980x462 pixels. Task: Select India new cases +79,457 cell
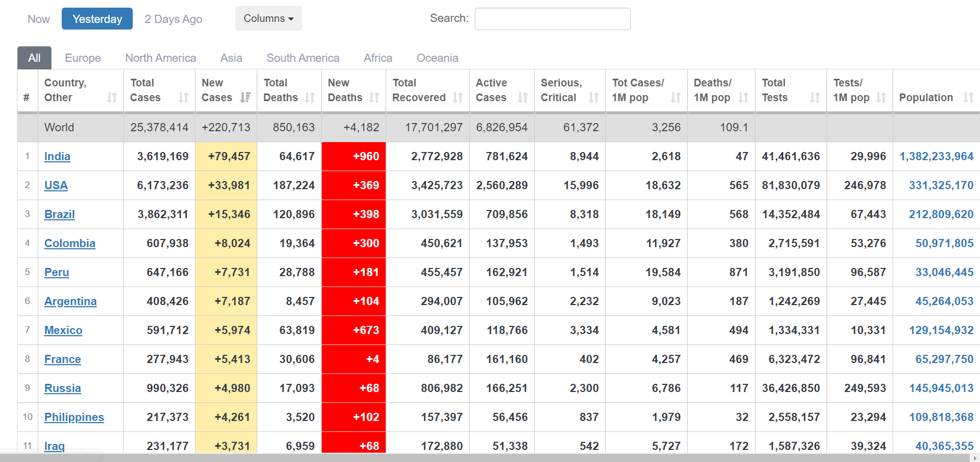pyautogui.click(x=226, y=156)
